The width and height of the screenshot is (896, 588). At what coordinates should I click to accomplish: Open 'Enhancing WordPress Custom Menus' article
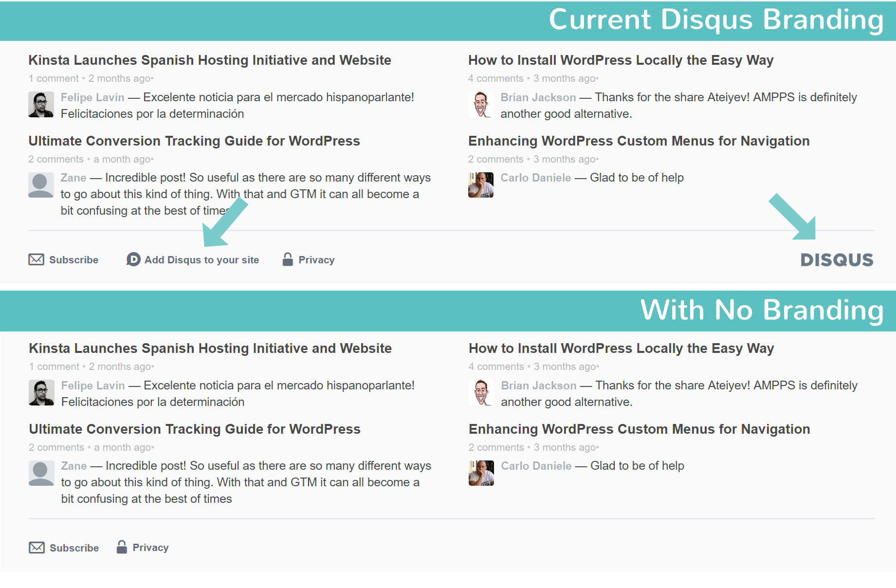639,141
